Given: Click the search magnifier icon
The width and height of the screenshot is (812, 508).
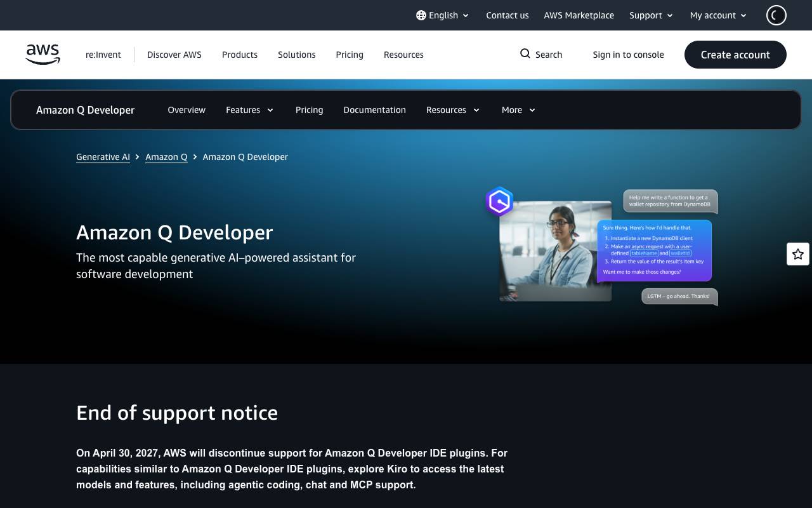Looking at the screenshot, I should (525, 54).
